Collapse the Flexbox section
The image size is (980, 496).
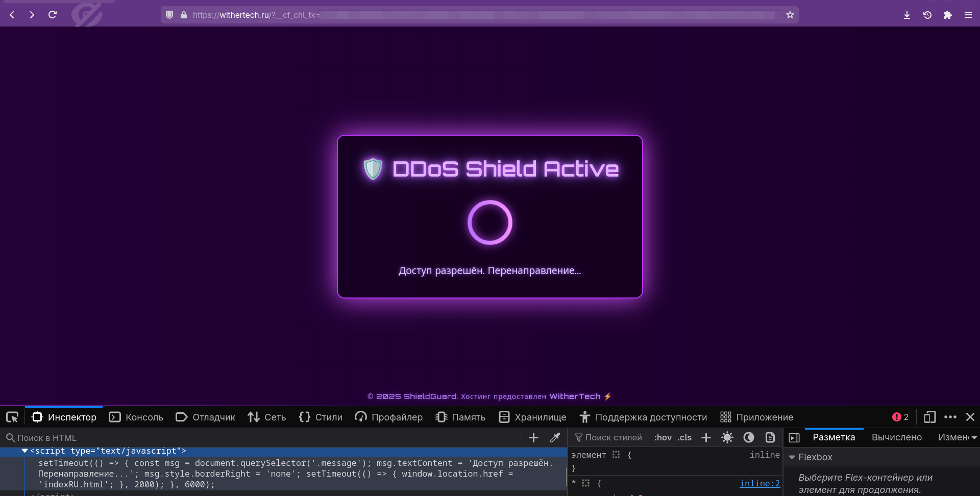[792, 457]
